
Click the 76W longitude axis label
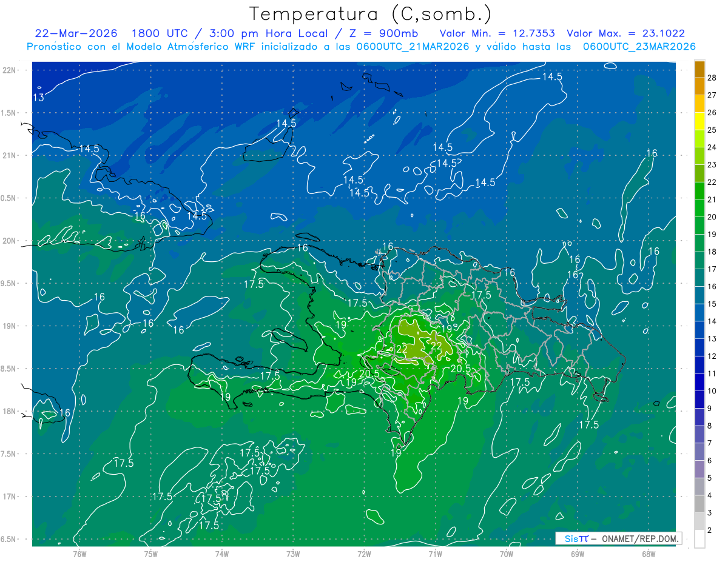(x=79, y=554)
